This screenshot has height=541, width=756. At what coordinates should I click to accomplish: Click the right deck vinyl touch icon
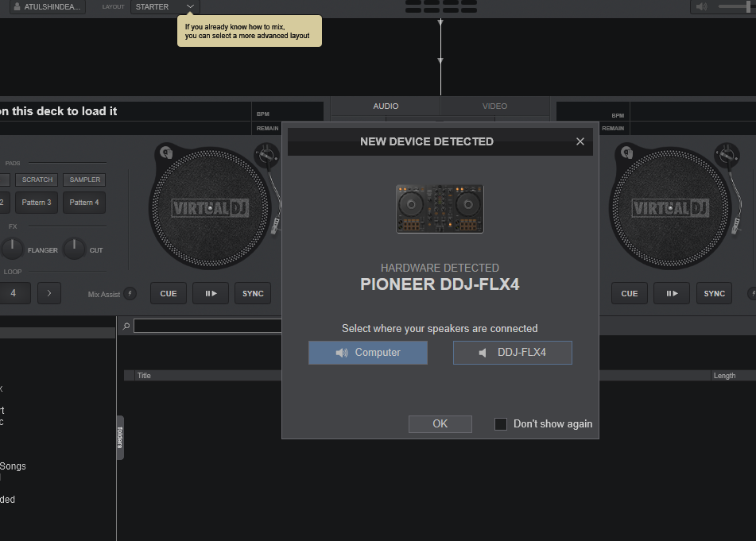point(618,151)
